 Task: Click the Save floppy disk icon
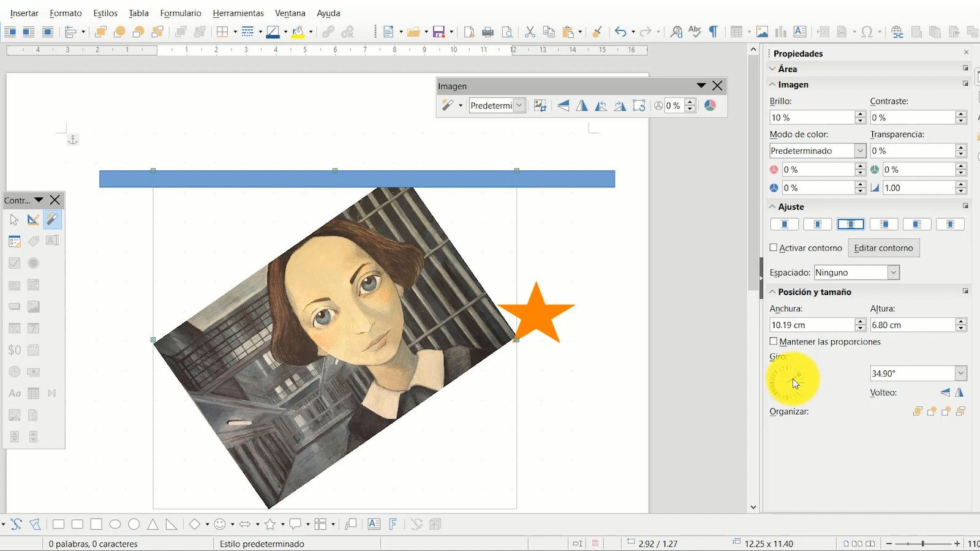[439, 32]
